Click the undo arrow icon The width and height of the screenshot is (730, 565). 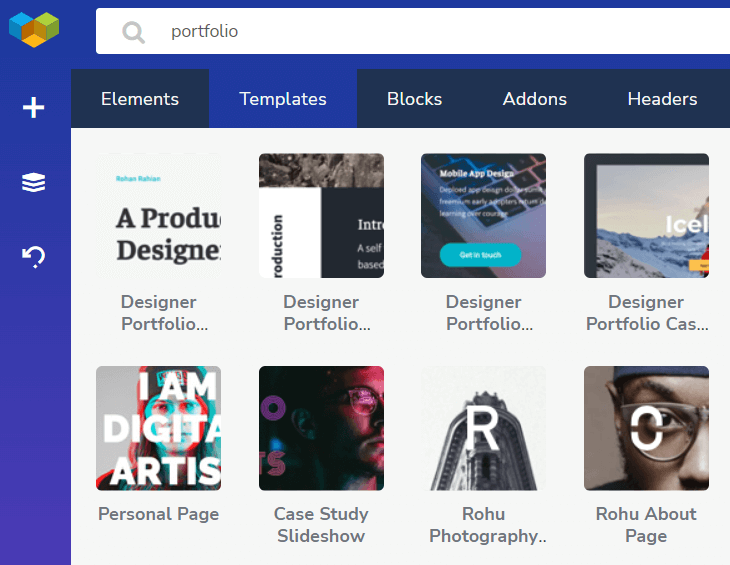tap(34, 257)
